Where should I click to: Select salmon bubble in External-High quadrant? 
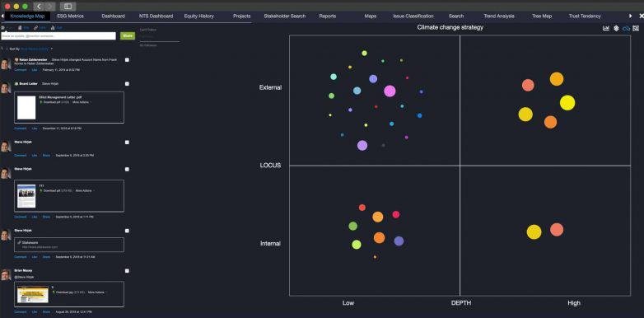pyautogui.click(x=528, y=85)
